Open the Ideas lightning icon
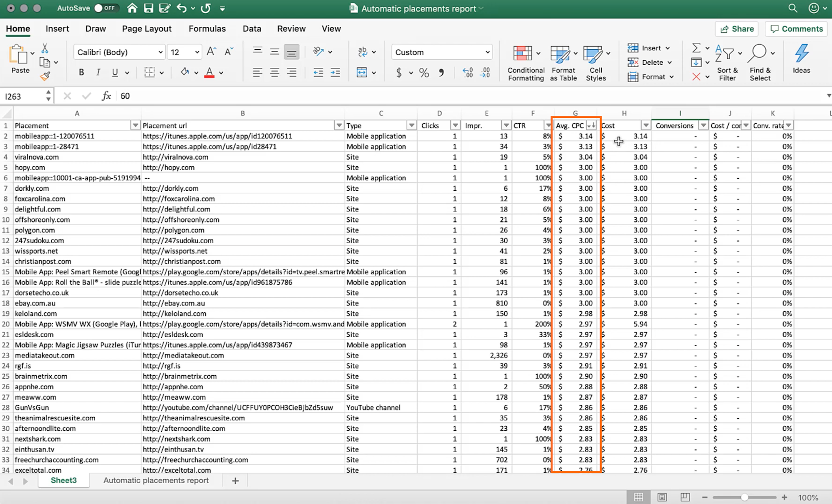The width and height of the screenshot is (832, 504). click(x=801, y=54)
